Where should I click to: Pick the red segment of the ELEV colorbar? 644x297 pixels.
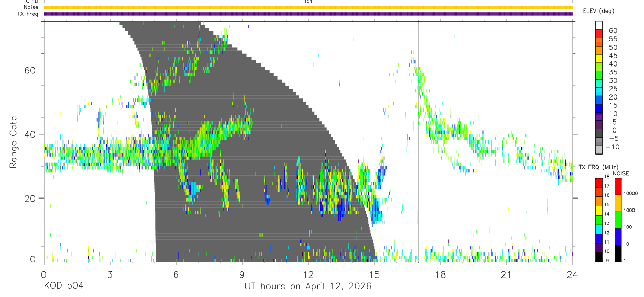(599, 34)
